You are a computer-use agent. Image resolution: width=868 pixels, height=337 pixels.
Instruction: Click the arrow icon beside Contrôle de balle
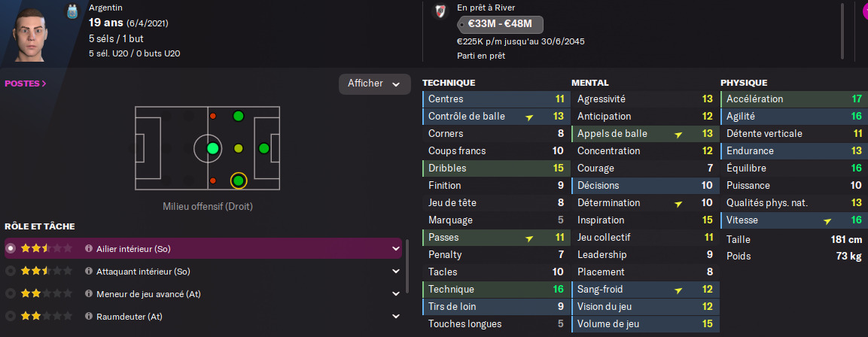point(529,117)
